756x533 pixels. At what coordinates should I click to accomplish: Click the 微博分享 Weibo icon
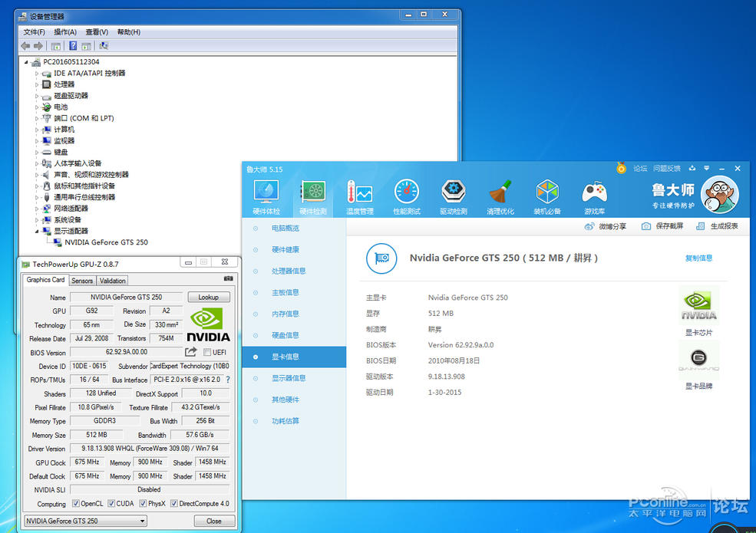pyautogui.click(x=589, y=226)
